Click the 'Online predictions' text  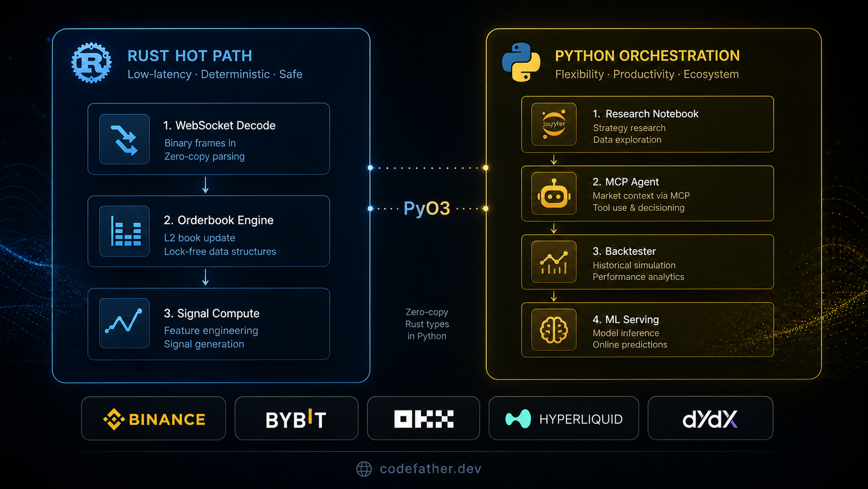tap(630, 345)
